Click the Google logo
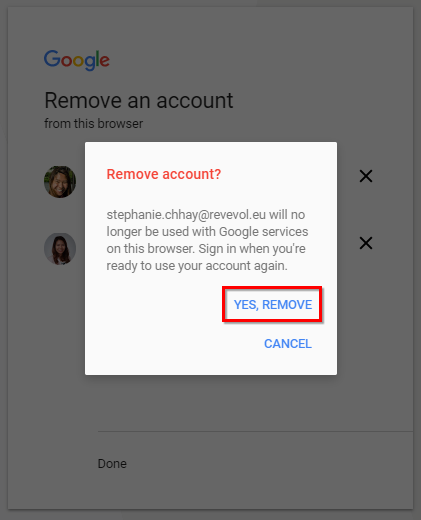The width and height of the screenshot is (421, 520). click(77, 60)
